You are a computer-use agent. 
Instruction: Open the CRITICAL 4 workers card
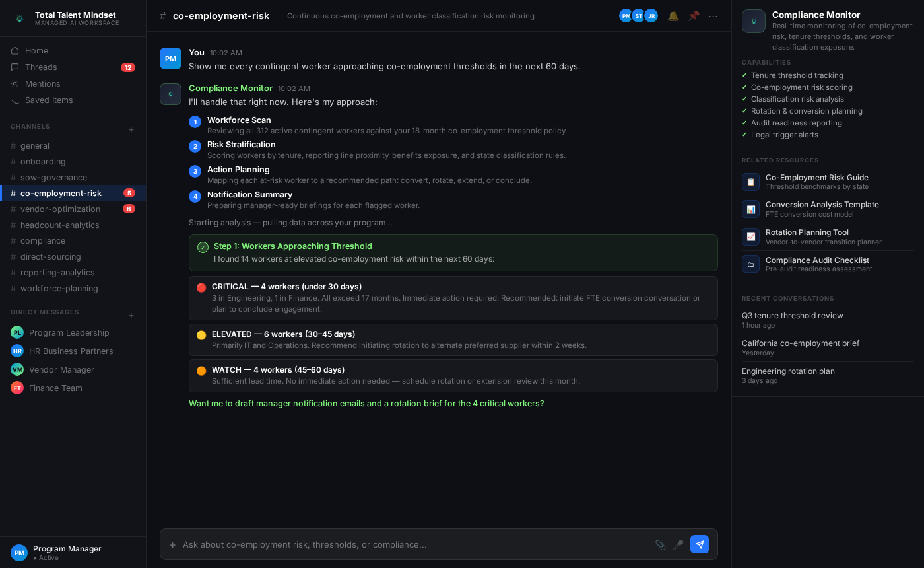tap(453, 298)
